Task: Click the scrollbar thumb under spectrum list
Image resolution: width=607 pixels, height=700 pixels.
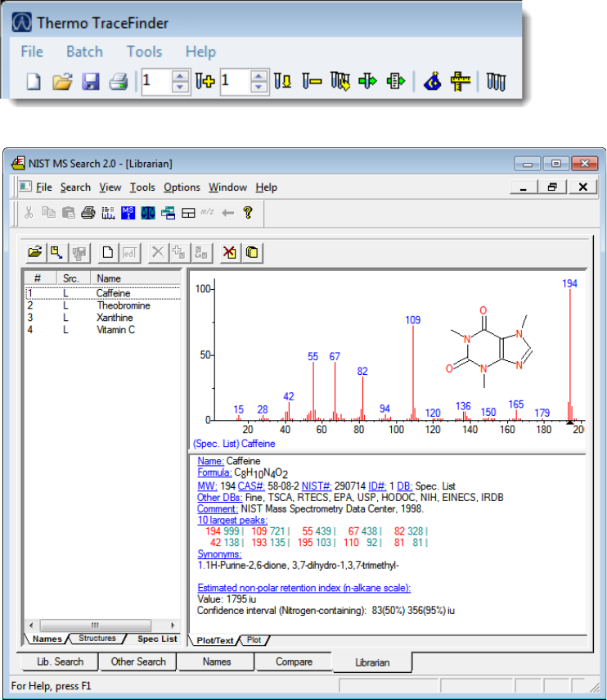Action: (96, 625)
